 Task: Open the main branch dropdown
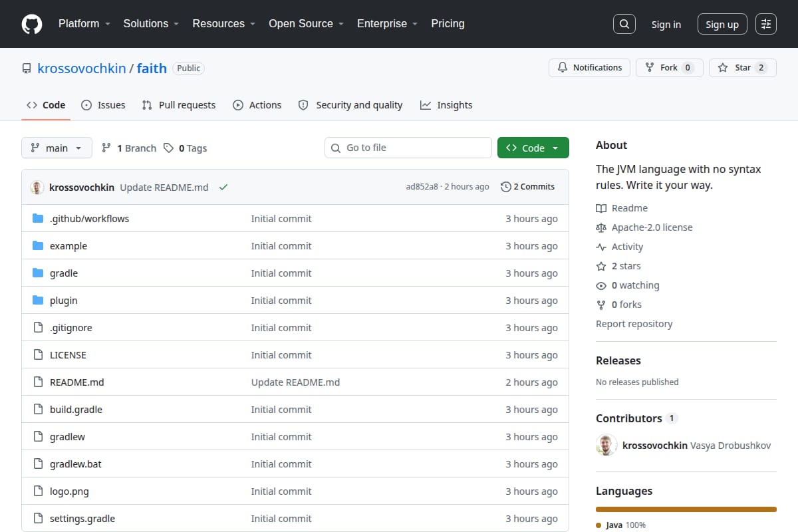coord(57,148)
